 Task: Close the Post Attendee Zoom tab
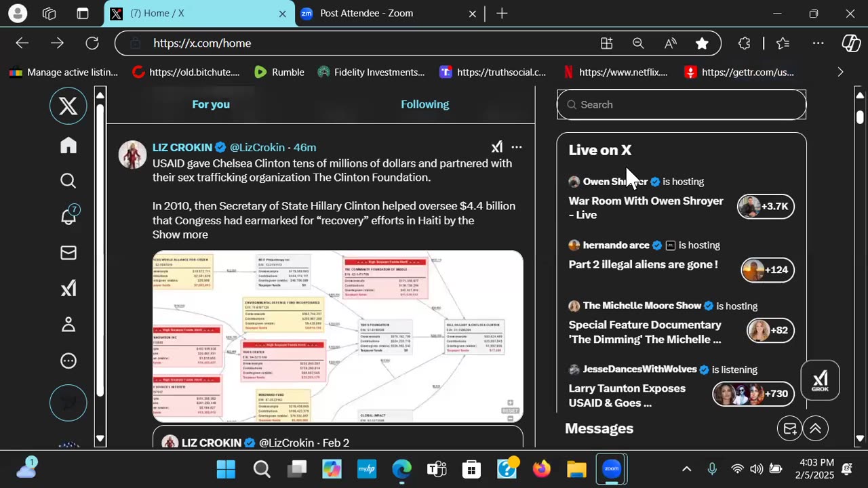[473, 14]
